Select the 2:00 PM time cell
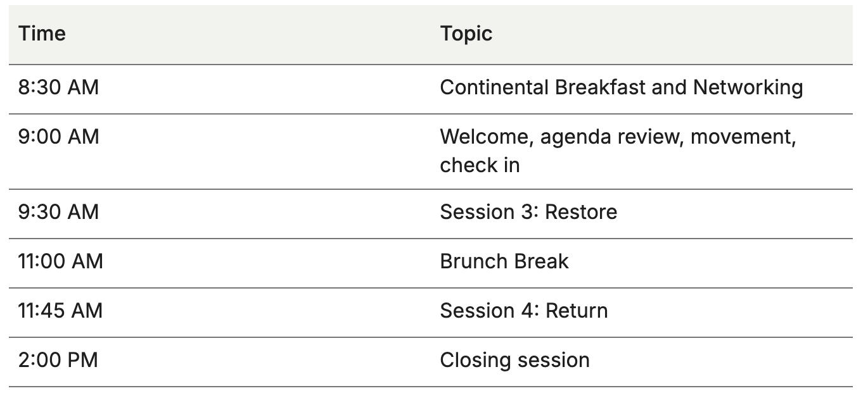The image size is (868, 405). click(58, 359)
